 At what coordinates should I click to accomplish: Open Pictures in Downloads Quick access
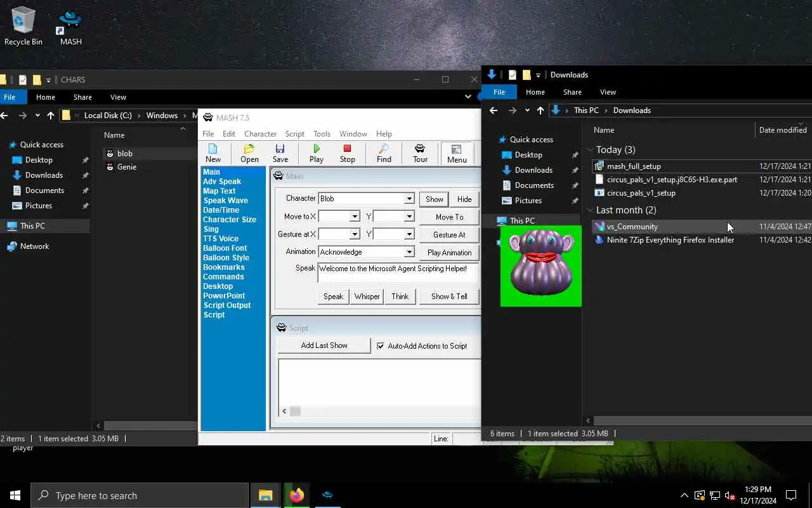(x=528, y=201)
